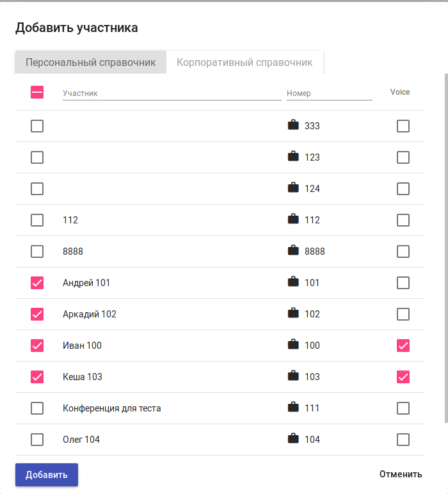Click briefcase icon in the 8888 row
This screenshot has height=494, width=448.
(x=293, y=251)
